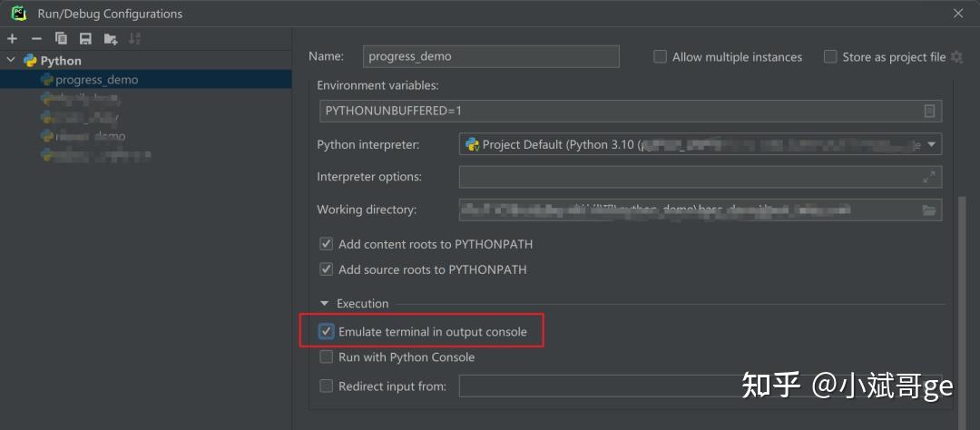This screenshot has width=980, height=430.
Task: Toggle Emulate terminal in output console
Action: [327, 331]
